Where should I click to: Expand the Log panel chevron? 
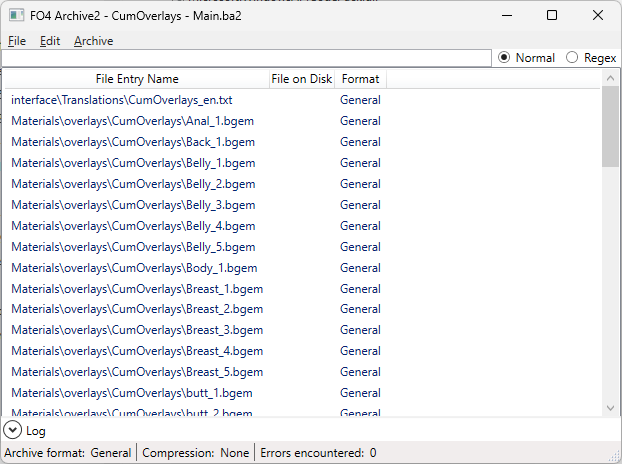(x=12, y=430)
